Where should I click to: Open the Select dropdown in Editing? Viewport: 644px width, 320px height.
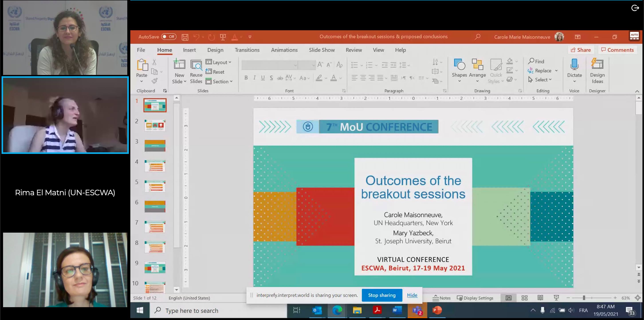tap(540, 80)
